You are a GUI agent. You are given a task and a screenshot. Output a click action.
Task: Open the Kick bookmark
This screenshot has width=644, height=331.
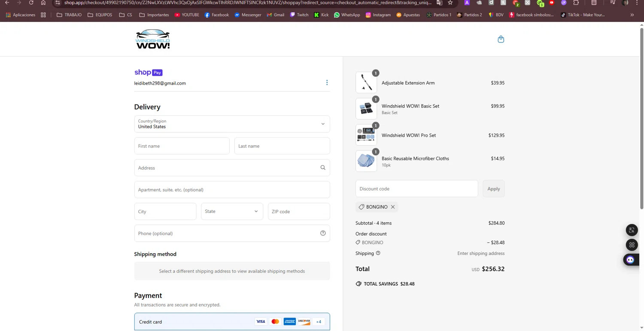(321, 15)
